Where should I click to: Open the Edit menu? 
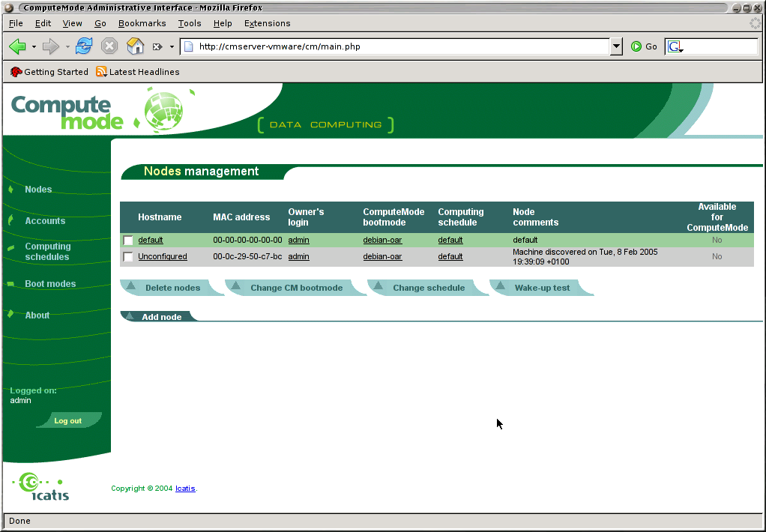click(43, 23)
